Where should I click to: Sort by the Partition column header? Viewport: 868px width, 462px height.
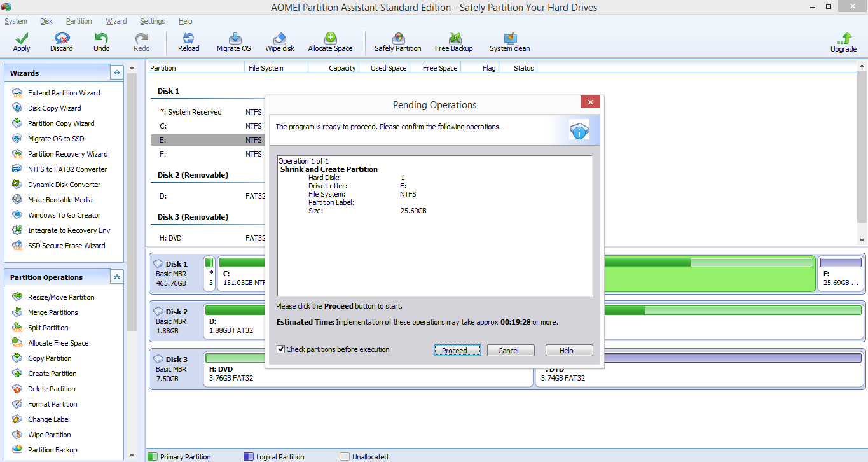pyautogui.click(x=196, y=67)
